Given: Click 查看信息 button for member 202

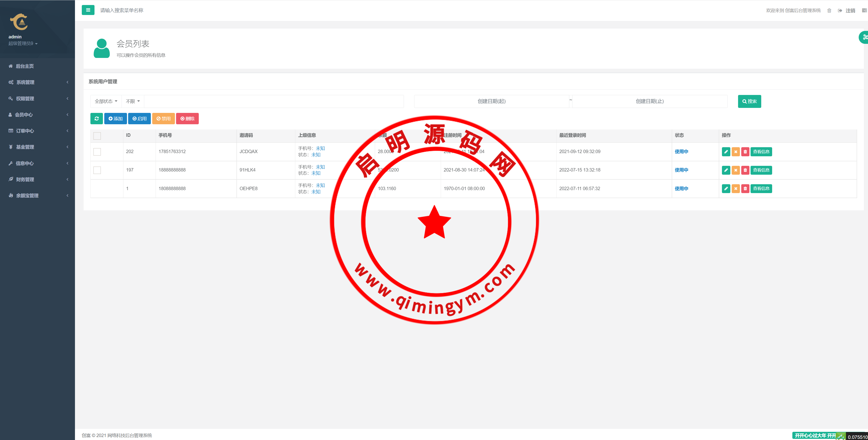Looking at the screenshot, I should pyautogui.click(x=761, y=152).
